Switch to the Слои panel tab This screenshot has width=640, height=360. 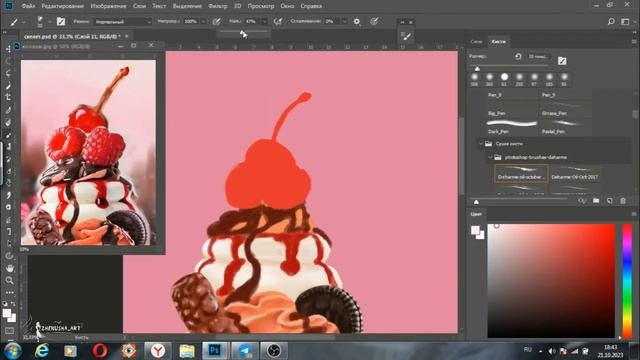(x=476, y=42)
